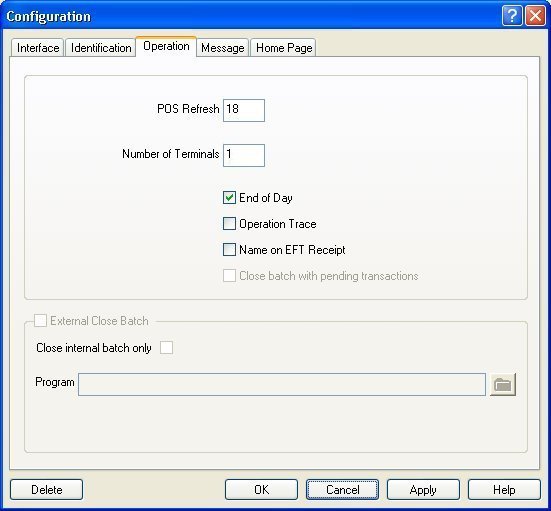The width and height of the screenshot is (551, 511).
Task: Close the Configuration dialog with X
Action: click(x=535, y=16)
